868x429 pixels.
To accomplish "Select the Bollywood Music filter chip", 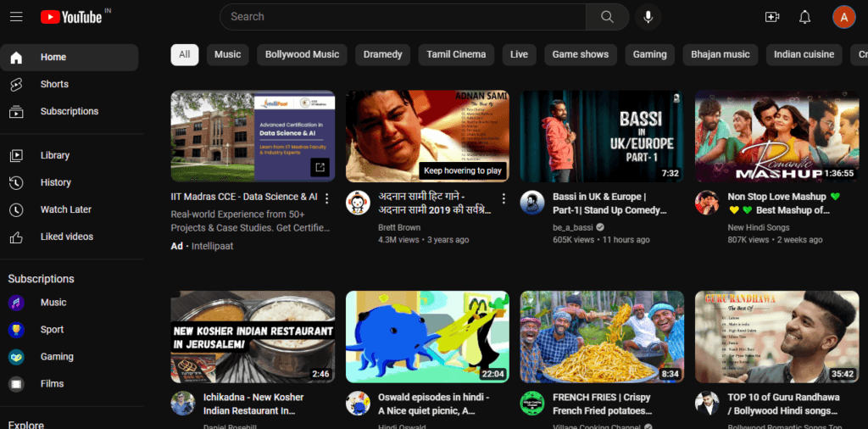I will coord(303,55).
